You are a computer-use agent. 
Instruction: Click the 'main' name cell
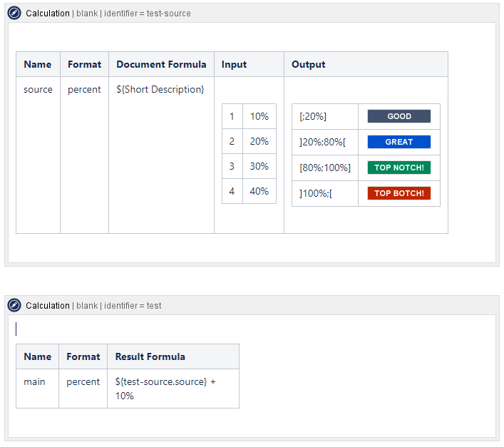tap(34, 381)
